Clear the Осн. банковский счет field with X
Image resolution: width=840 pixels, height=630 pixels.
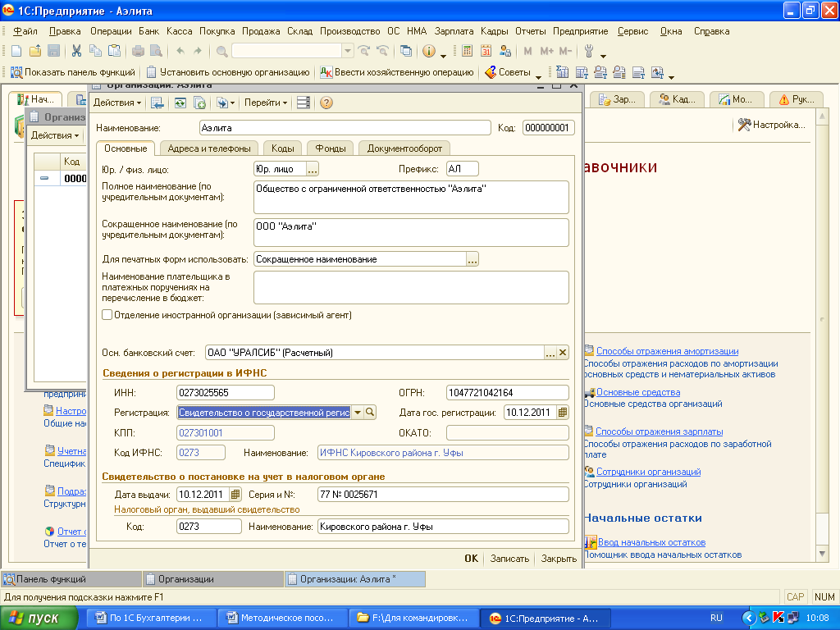[x=563, y=353]
